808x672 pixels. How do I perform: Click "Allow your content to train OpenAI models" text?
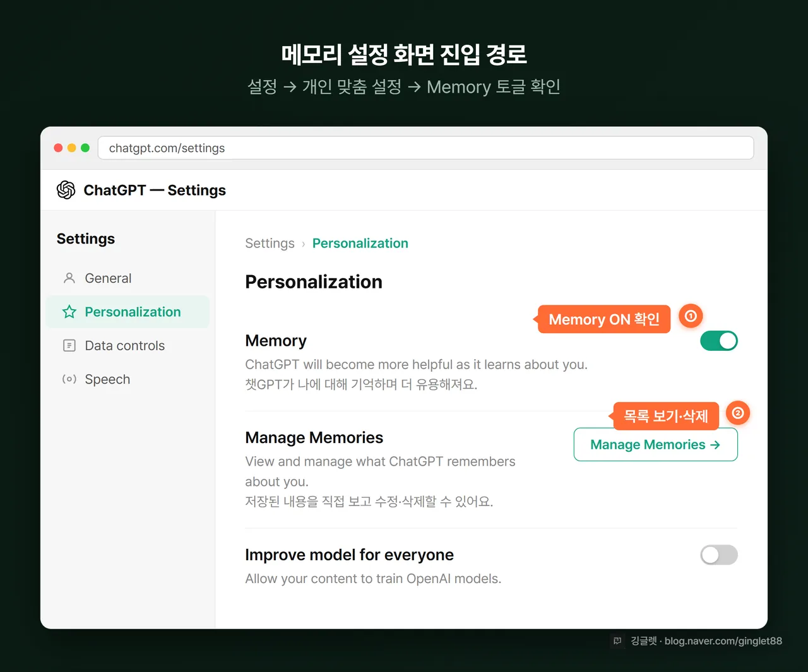[373, 579]
